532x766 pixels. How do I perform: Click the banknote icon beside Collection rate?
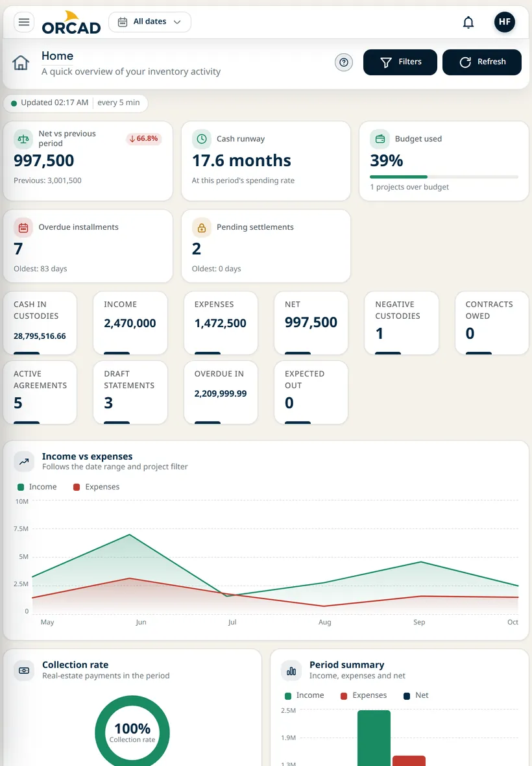pyautogui.click(x=24, y=670)
